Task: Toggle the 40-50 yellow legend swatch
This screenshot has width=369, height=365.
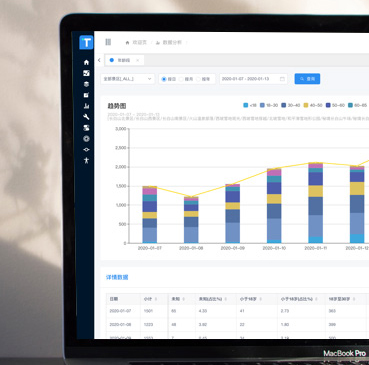Action: [306, 105]
